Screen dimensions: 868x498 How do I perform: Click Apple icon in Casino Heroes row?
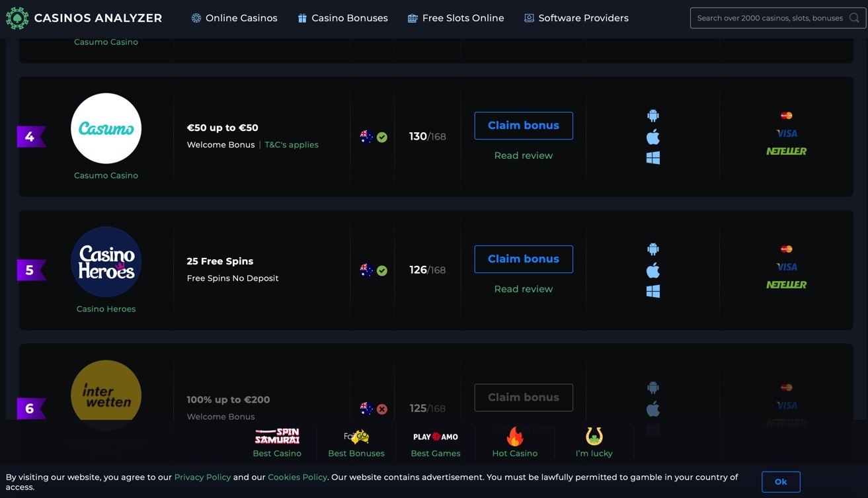pyautogui.click(x=653, y=270)
